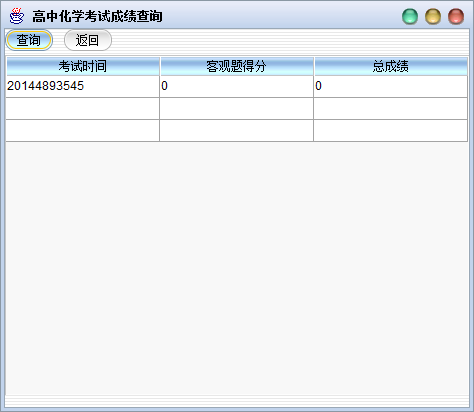474x412 pixels.
Task: Click the window title 高中化学考试成绩查询
Action: [x=97, y=16]
